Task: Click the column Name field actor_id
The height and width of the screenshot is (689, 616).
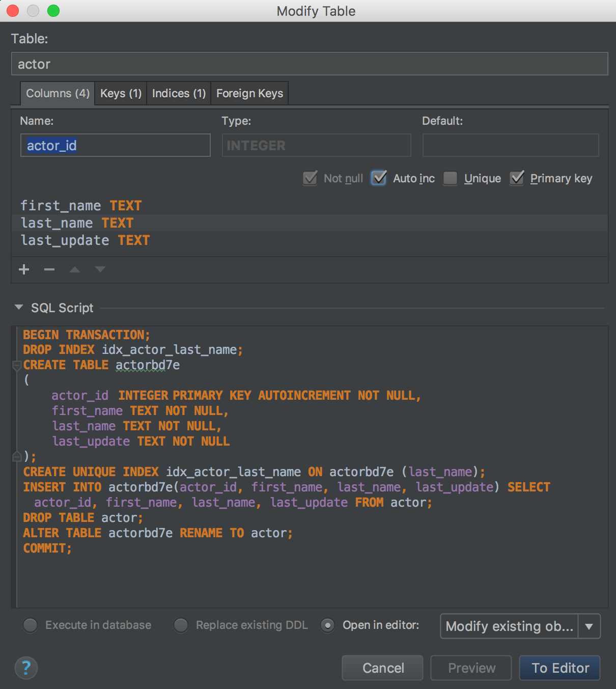Action: (x=116, y=146)
